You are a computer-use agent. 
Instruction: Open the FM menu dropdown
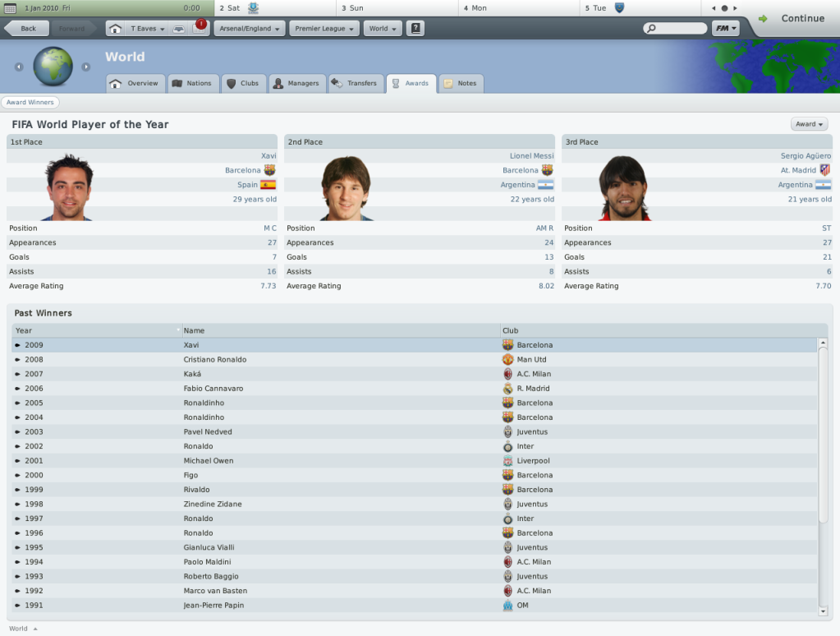pos(726,29)
